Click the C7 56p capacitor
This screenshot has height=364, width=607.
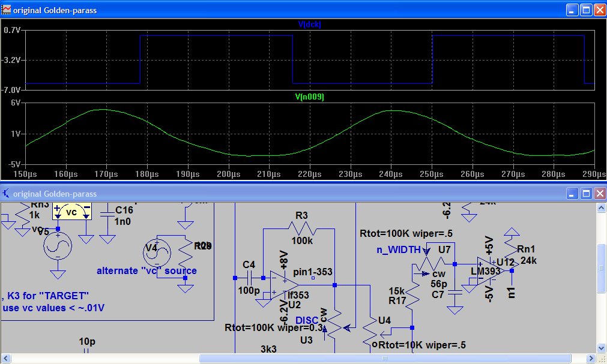(455, 291)
